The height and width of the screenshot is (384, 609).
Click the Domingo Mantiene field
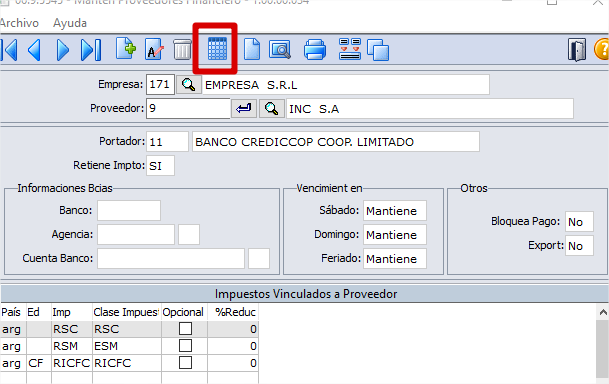[395, 235]
